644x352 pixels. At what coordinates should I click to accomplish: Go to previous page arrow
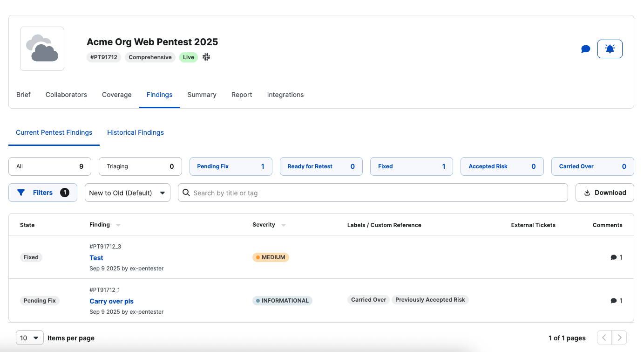[x=604, y=338]
